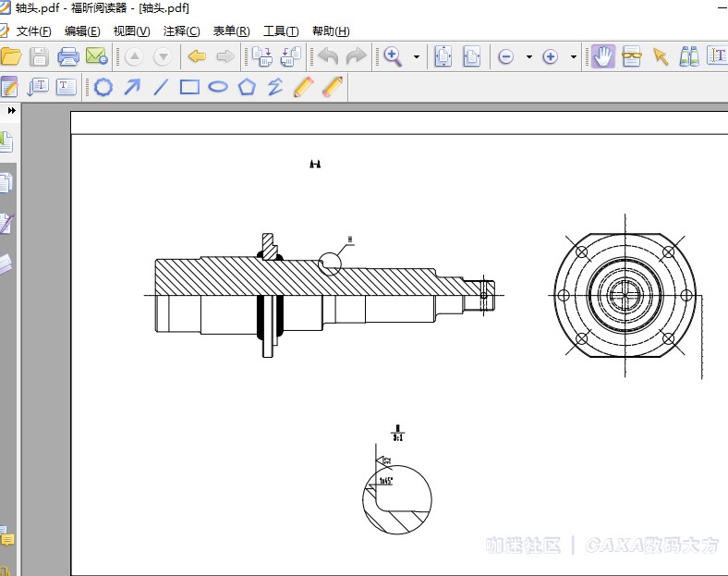Click the zoom in plus button
The height and width of the screenshot is (576, 728).
tap(551, 56)
